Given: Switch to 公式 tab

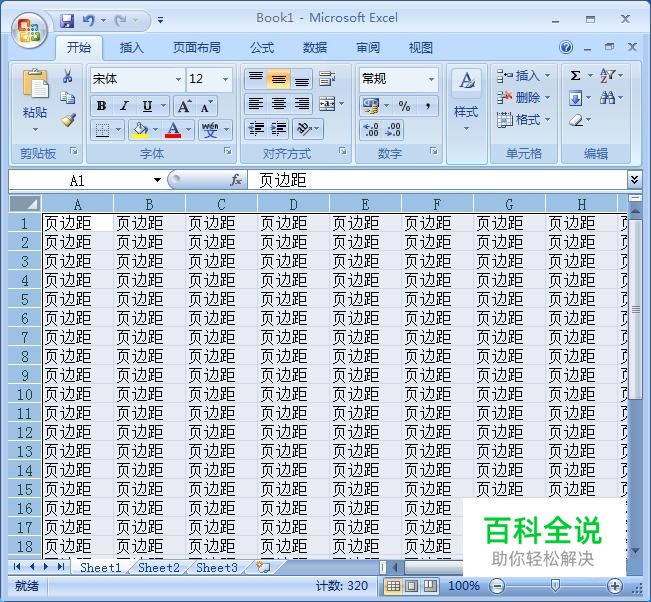Looking at the screenshot, I should [262, 48].
